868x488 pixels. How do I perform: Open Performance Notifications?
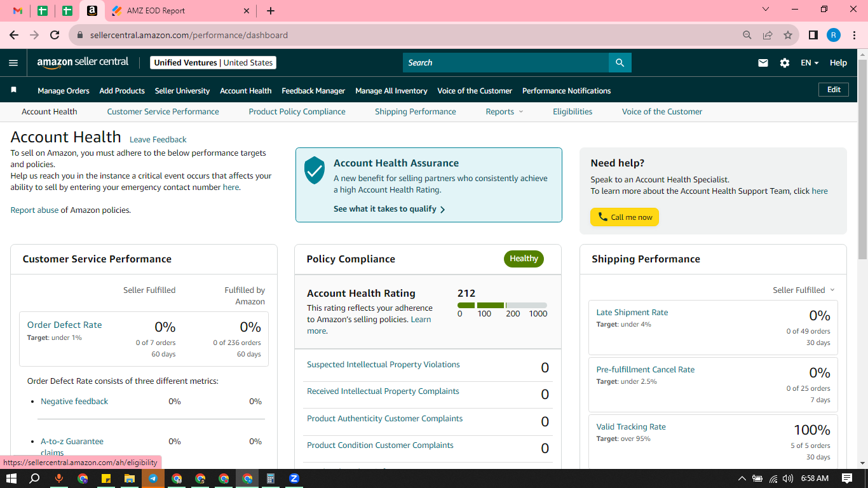(566, 91)
